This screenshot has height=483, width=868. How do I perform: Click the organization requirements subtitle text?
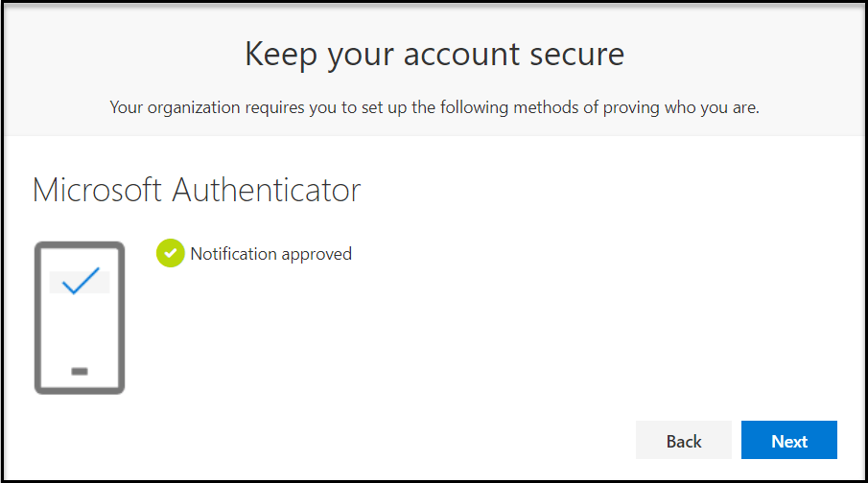click(434, 106)
